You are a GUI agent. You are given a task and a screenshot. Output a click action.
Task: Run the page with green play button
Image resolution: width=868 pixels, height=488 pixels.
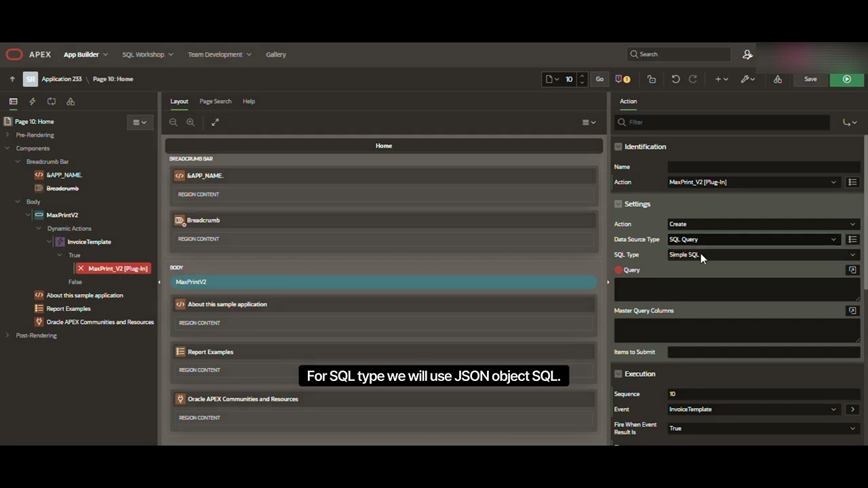coord(847,79)
